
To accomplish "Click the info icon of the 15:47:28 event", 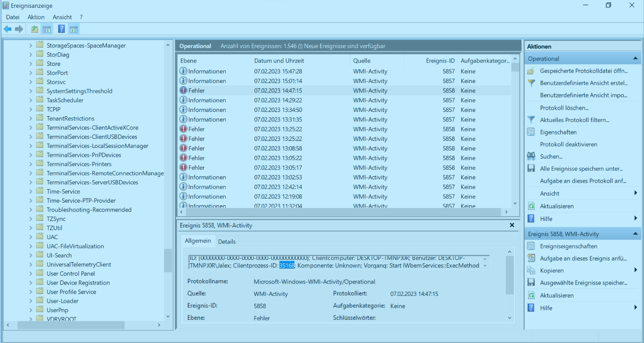I will [183, 71].
